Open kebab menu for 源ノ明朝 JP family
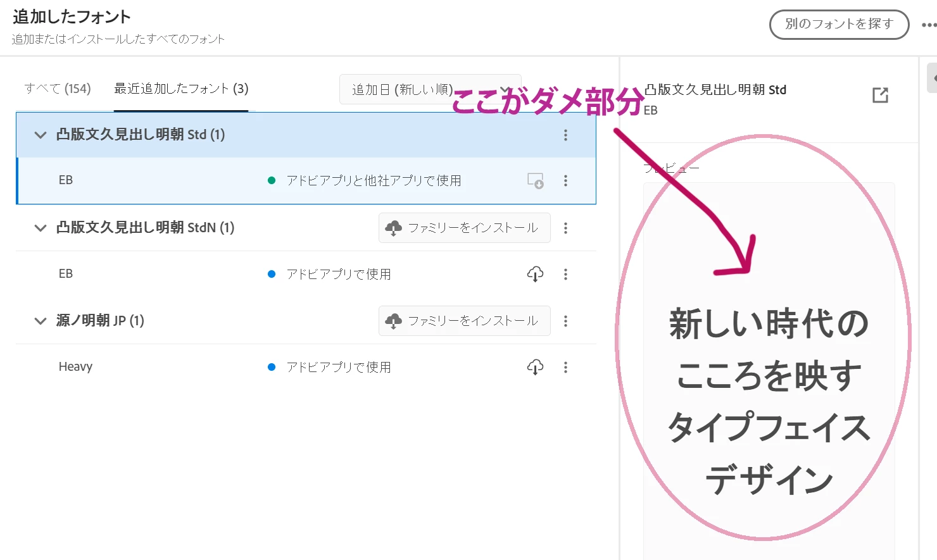Viewport: 937px width, 560px height. tap(565, 321)
